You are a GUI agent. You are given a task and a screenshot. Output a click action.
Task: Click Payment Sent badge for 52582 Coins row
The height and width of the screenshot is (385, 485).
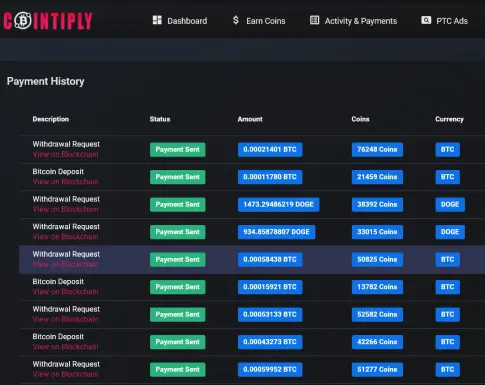pyautogui.click(x=178, y=315)
